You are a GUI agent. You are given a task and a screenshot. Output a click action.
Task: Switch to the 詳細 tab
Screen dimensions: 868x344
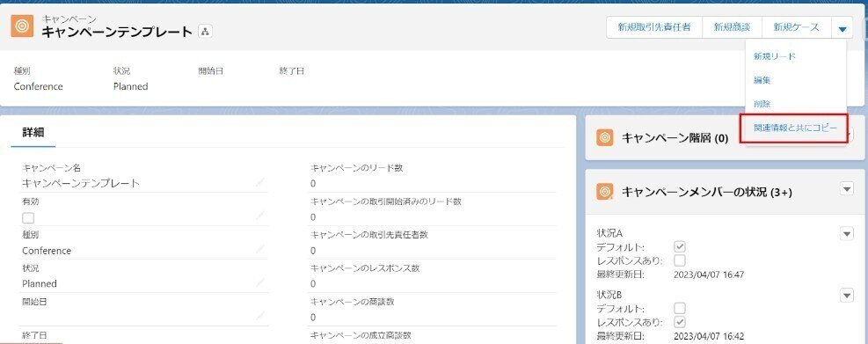point(33,132)
